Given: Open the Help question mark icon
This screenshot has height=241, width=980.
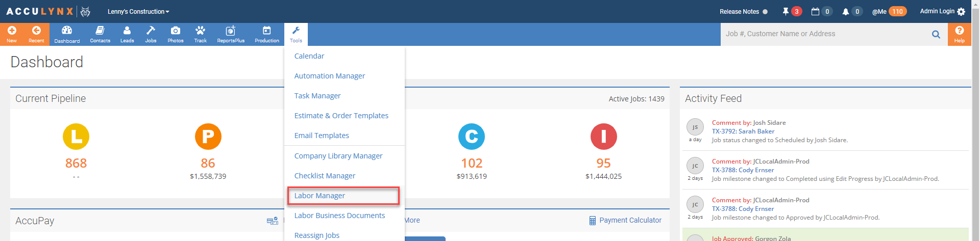Looking at the screenshot, I should click(x=960, y=31).
